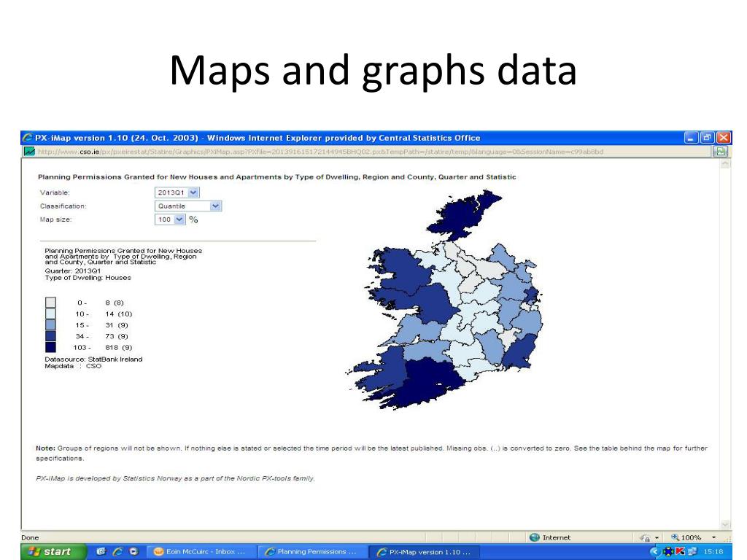
Task: Click the page icon left of the address bar
Action: point(29,152)
